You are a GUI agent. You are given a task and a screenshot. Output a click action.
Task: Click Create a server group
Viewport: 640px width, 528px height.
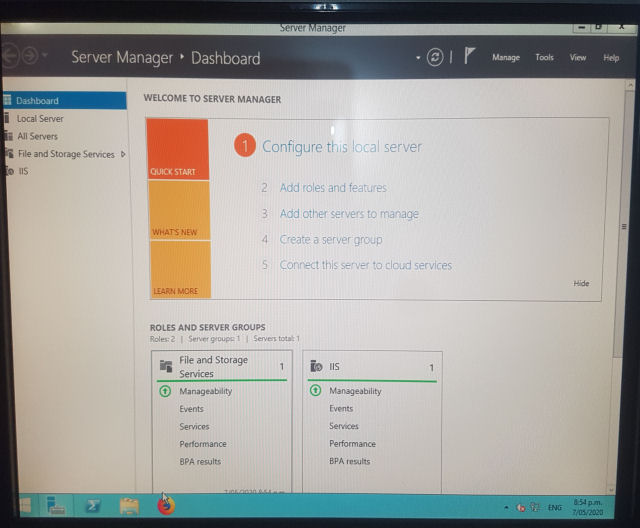point(331,240)
